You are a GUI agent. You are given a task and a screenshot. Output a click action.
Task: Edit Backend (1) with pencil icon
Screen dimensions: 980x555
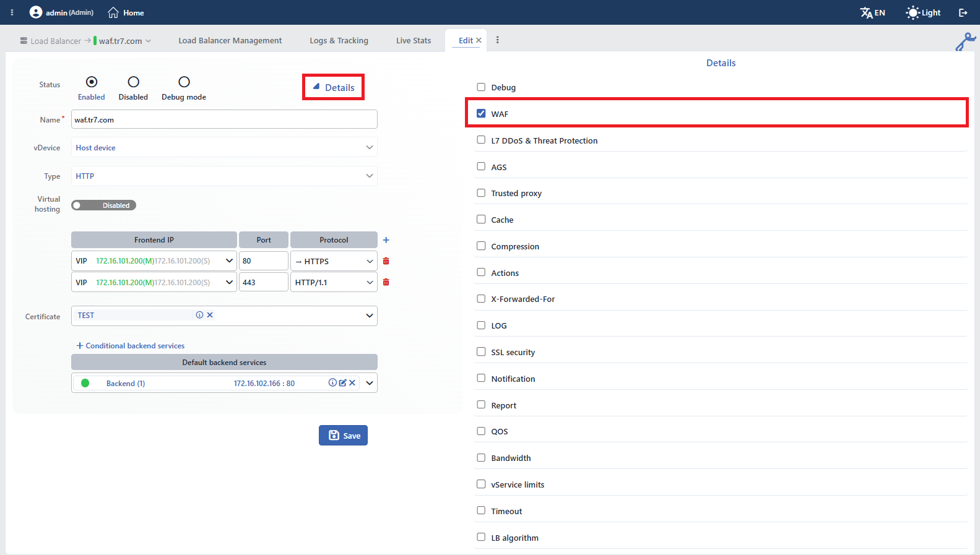[342, 383]
